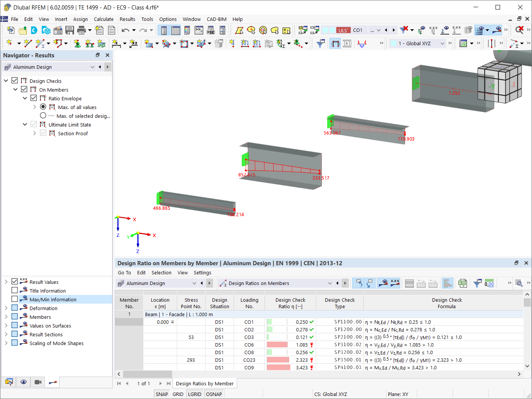532x399 pixels.
Task: Uncheck the Design Checks checkbox
Action: pos(15,81)
